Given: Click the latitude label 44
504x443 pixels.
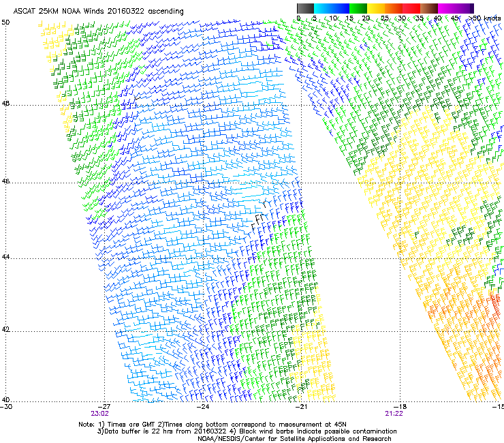Looking at the screenshot, I should 5,257.
